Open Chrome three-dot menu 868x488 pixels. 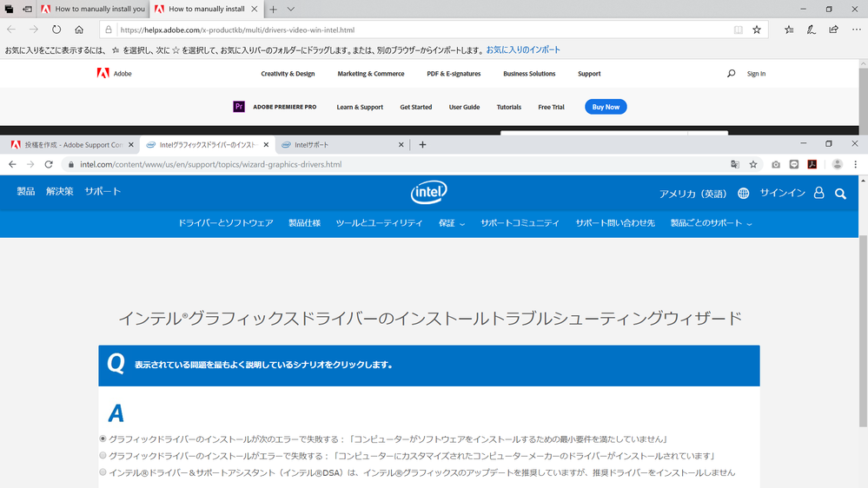pyautogui.click(x=855, y=164)
